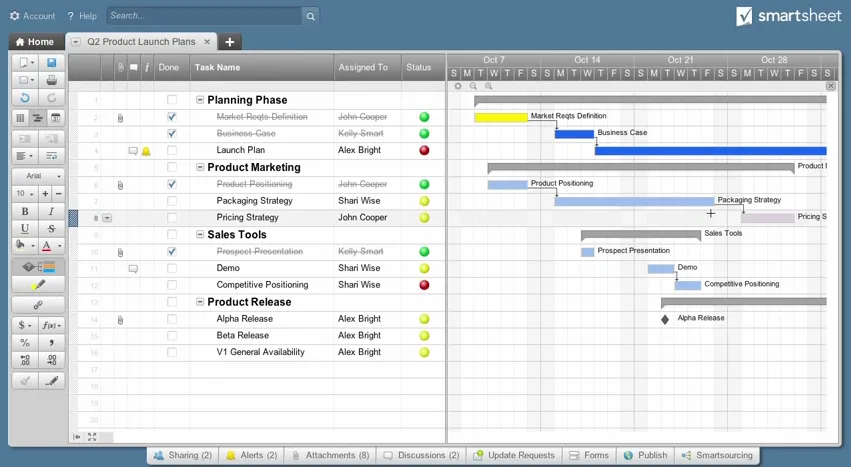Toggle Underline formatting
This screenshot has width=851, height=467.
pyautogui.click(x=25, y=229)
